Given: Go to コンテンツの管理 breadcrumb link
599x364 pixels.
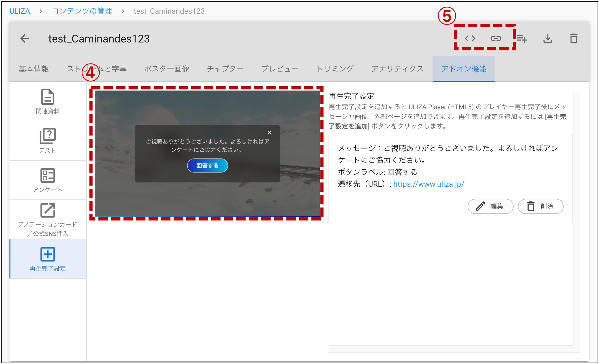Looking at the screenshot, I should point(82,11).
